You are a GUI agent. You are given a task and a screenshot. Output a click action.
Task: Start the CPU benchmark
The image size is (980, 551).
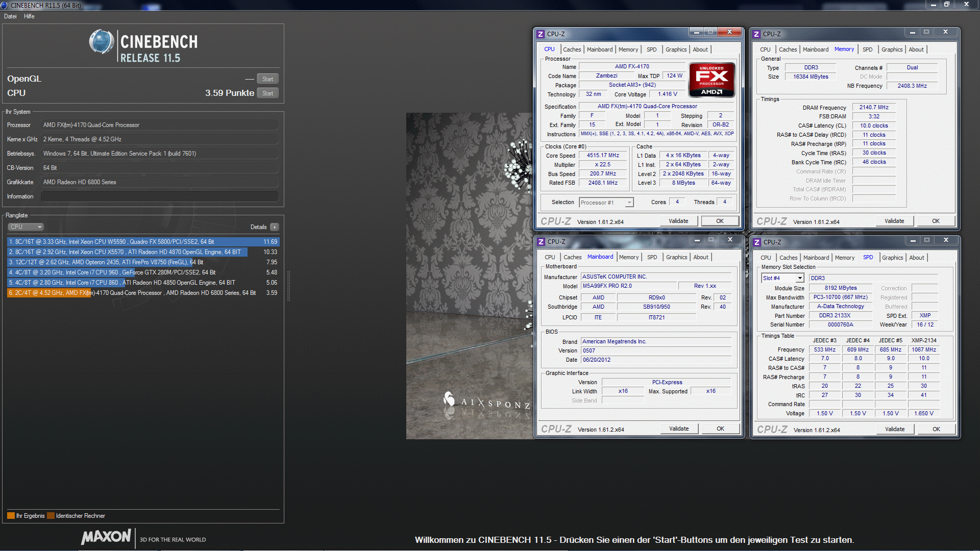tap(268, 93)
